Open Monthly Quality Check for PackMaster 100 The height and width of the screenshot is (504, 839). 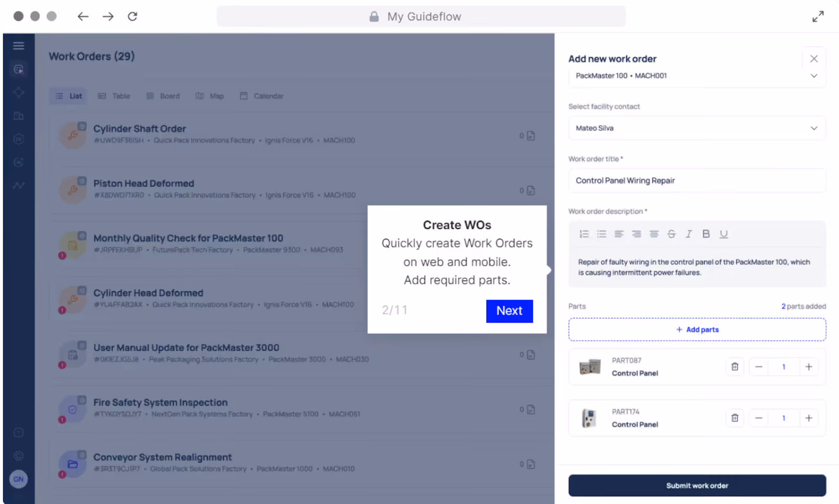pyautogui.click(x=188, y=238)
